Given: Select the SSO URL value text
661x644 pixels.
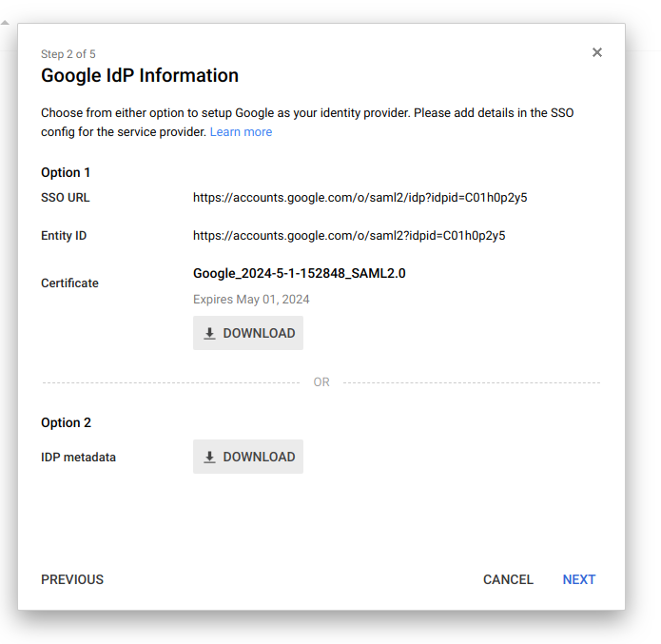Looking at the screenshot, I should pos(360,197).
